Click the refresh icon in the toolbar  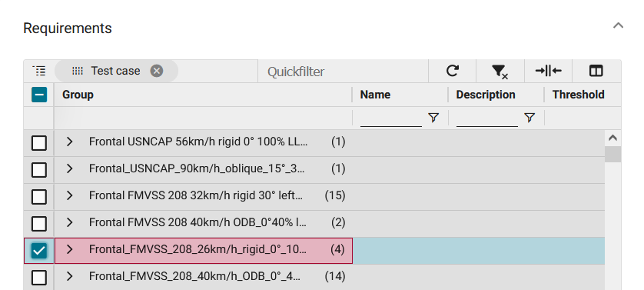452,72
